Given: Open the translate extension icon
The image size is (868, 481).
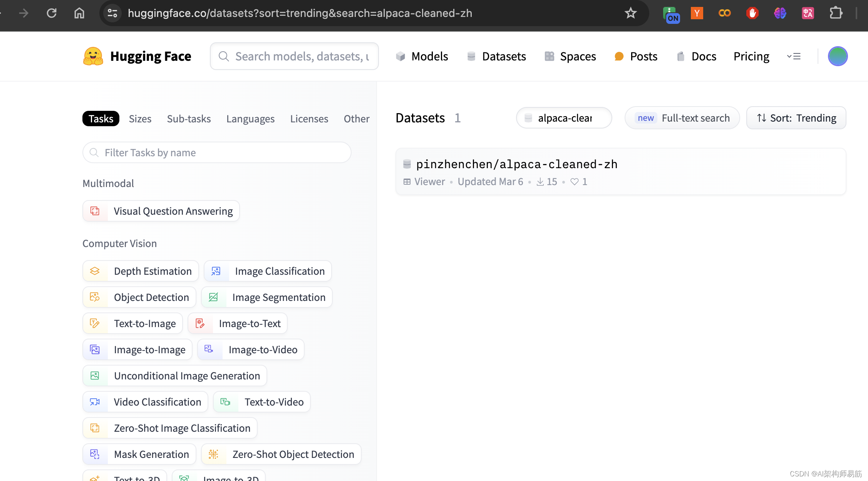Looking at the screenshot, I should coord(808,13).
